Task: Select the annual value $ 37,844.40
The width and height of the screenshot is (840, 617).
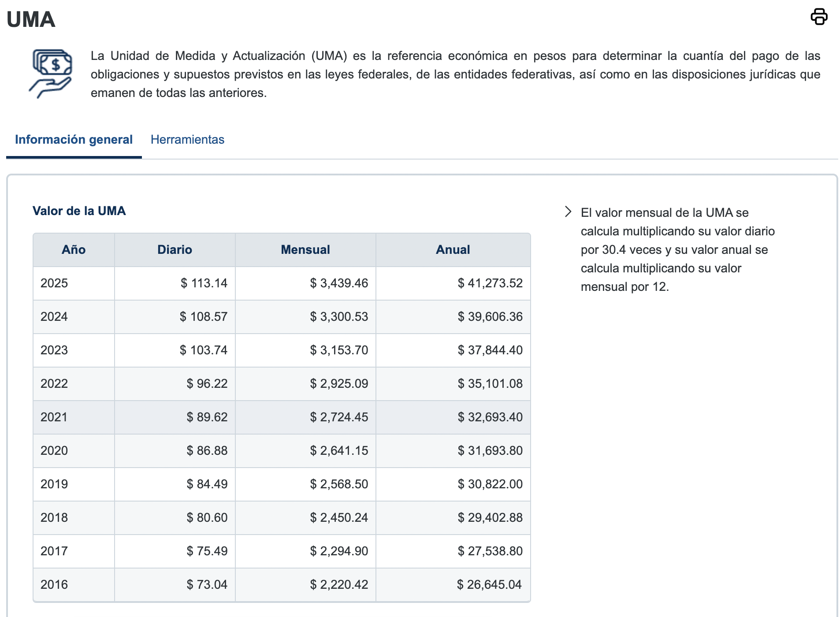Action: click(490, 350)
